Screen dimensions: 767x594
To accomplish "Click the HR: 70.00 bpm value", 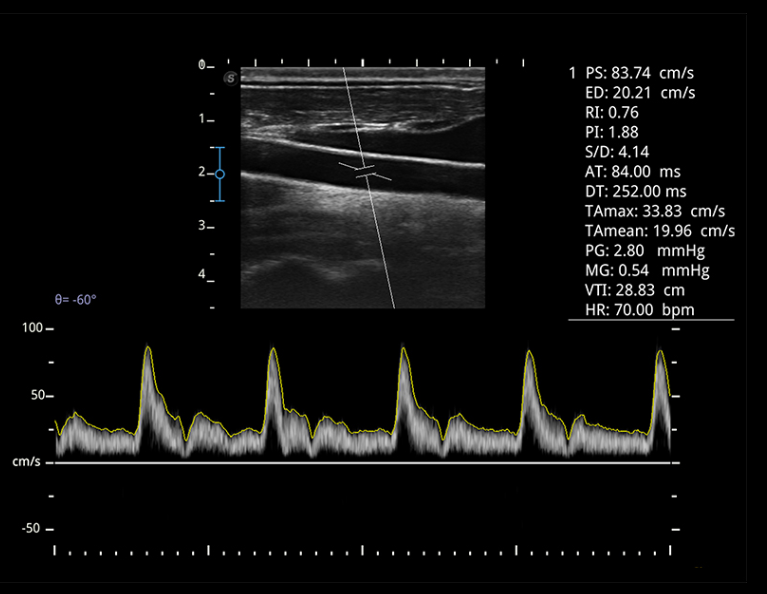I will pyautogui.click(x=640, y=310).
